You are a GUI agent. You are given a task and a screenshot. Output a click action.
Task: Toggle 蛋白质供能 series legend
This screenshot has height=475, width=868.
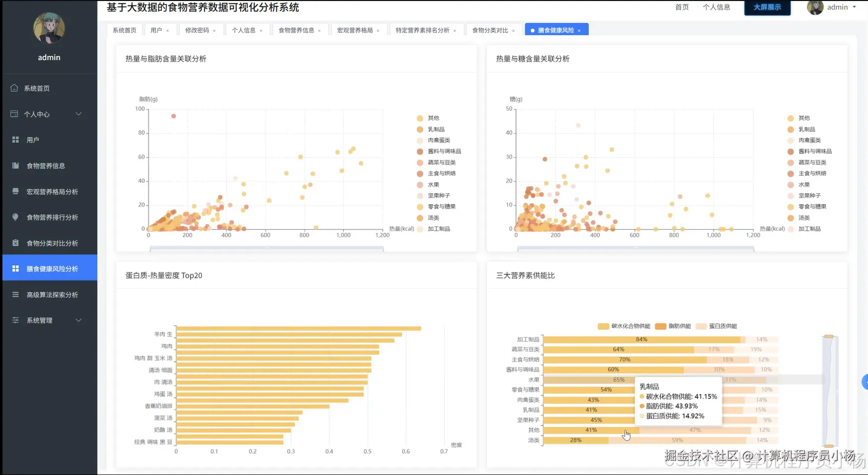coord(716,326)
